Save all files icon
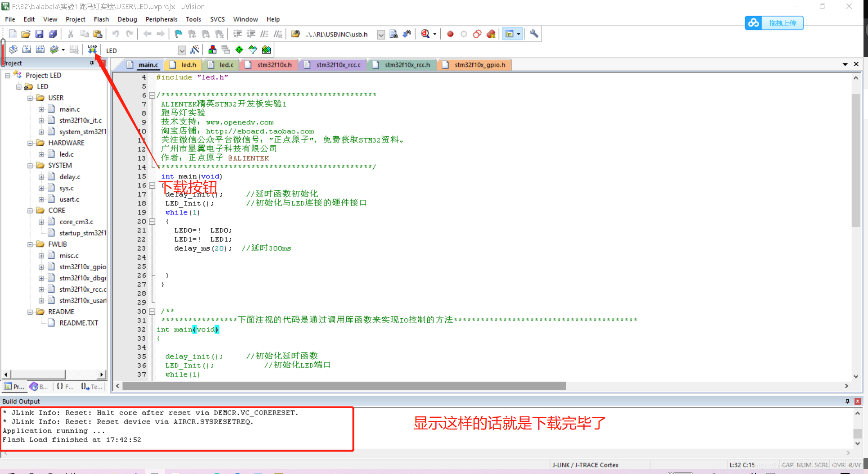This screenshot has height=474, width=868. (x=53, y=34)
